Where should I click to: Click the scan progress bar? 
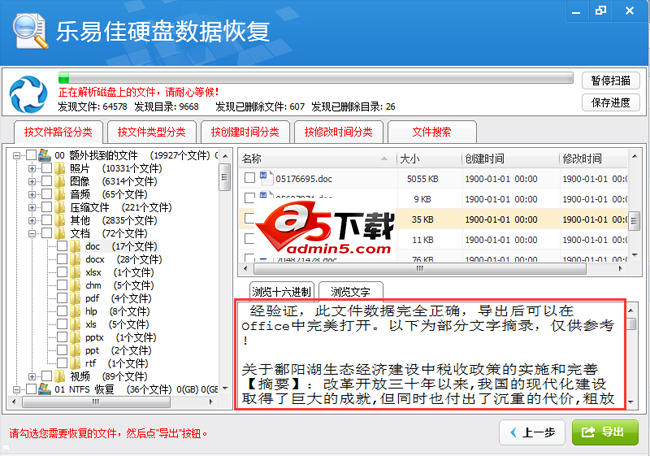[316, 78]
